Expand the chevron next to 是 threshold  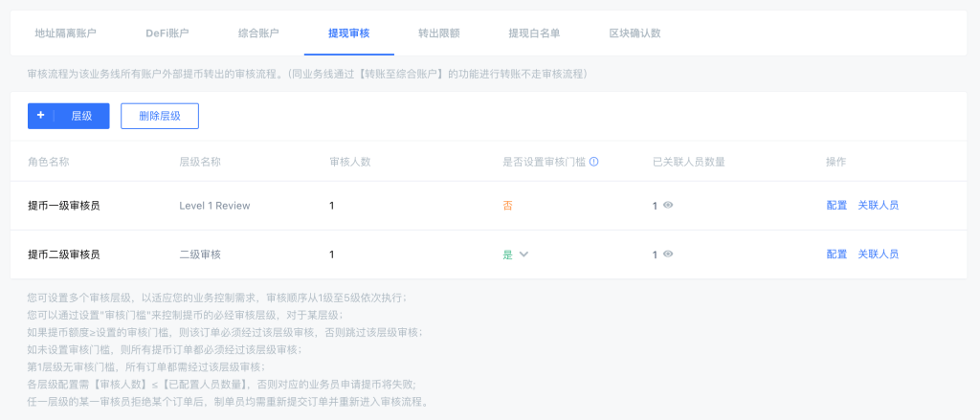coord(523,254)
